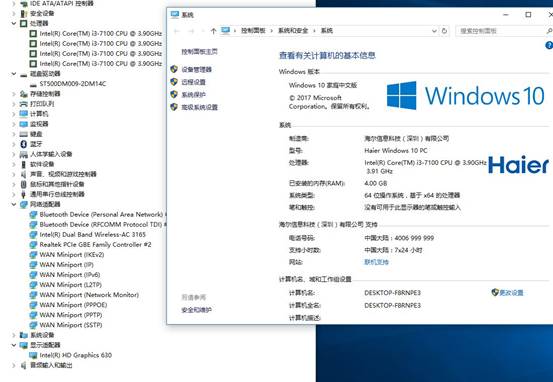The width and height of the screenshot is (553, 382).
Task: Click 控制面板 in the breadcrumb path
Action: tap(253, 31)
